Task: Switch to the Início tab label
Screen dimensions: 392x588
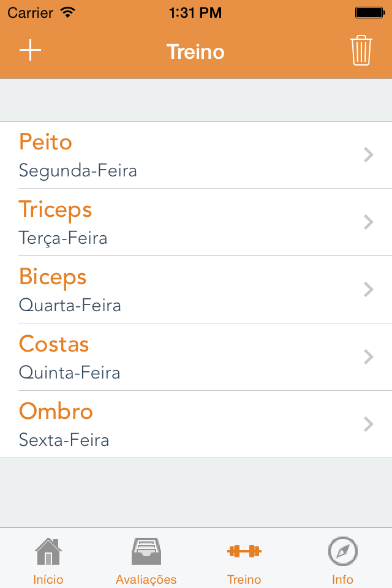Action: pos(48,579)
